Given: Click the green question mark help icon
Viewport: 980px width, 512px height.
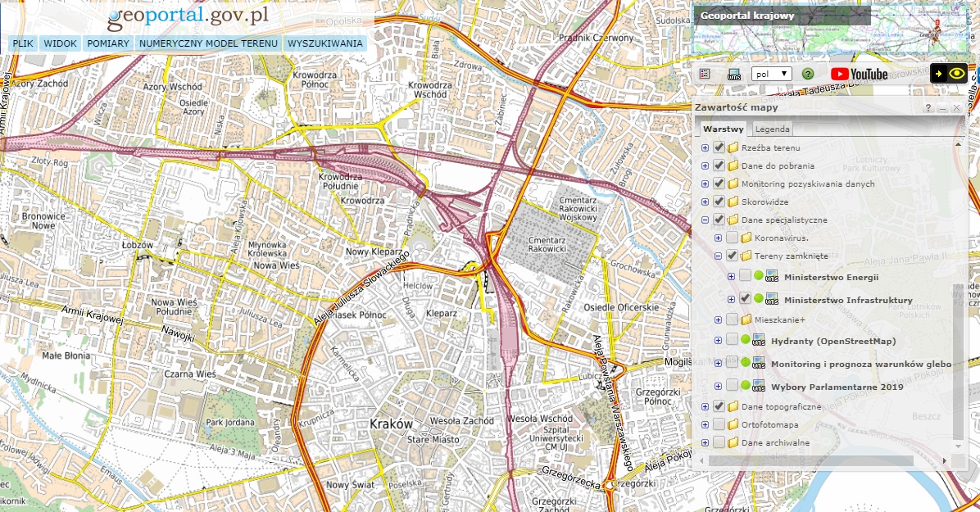Looking at the screenshot, I should click(807, 74).
